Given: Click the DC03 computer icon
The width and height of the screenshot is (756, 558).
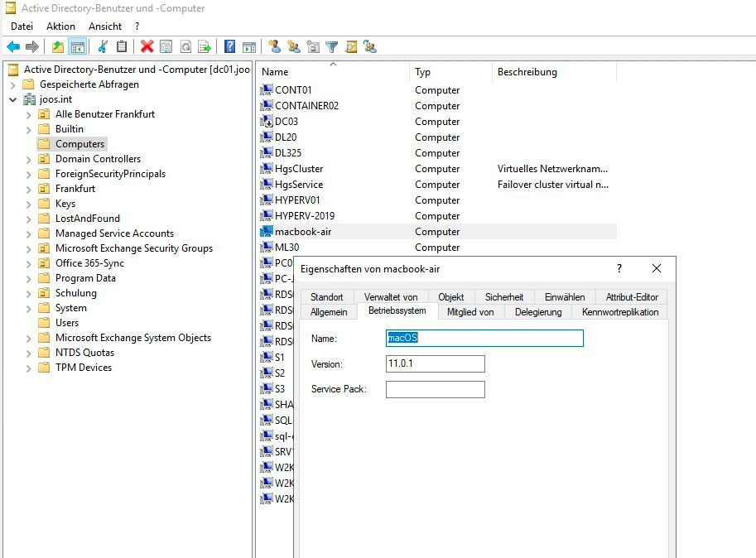Looking at the screenshot, I should pos(266,122).
